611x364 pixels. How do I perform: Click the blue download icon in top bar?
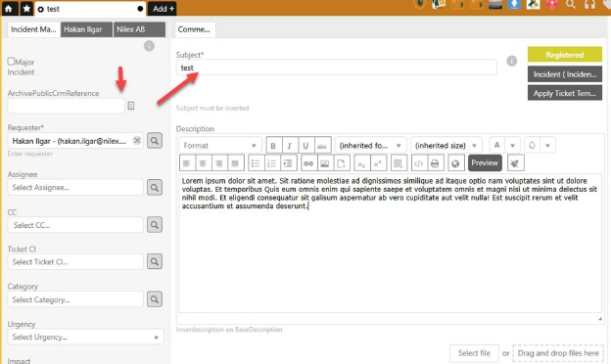click(x=514, y=4)
